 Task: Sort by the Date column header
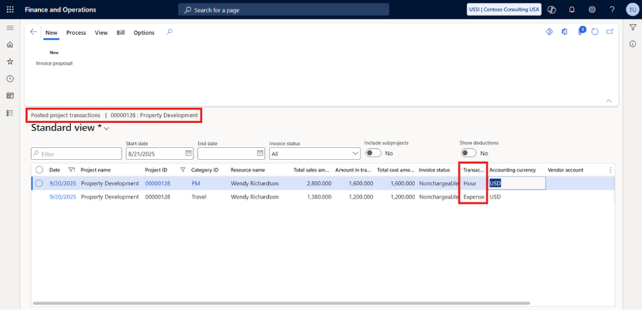pos(55,170)
